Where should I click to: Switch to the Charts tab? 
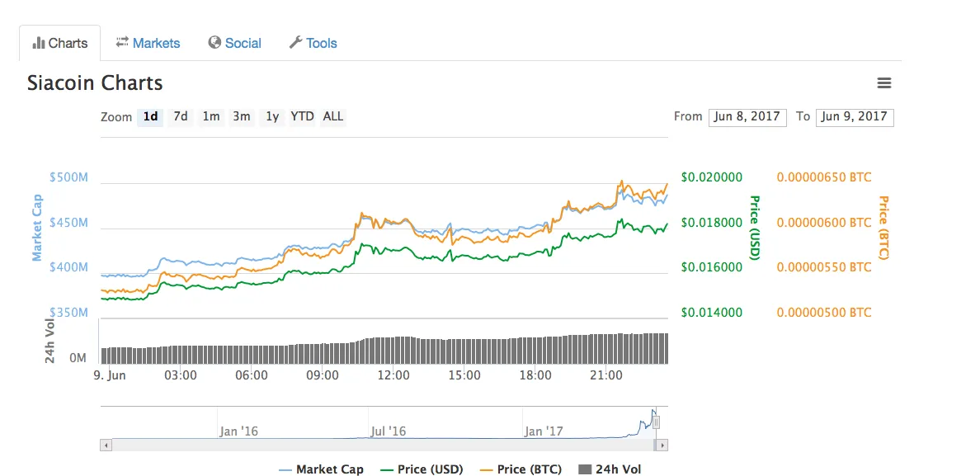(x=60, y=43)
